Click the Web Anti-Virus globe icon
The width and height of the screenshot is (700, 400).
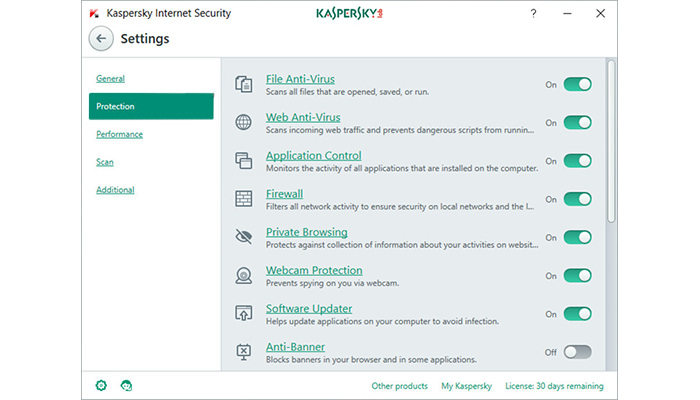point(243,122)
